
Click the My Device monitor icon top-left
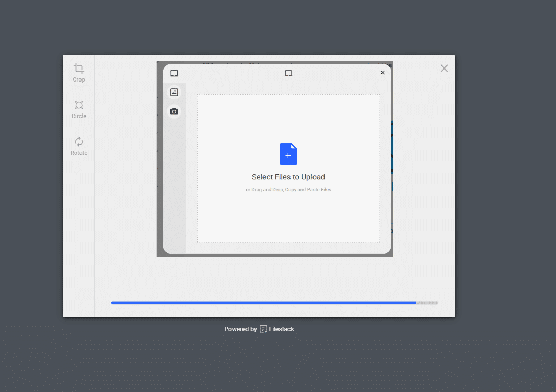(x=174, y=73)
